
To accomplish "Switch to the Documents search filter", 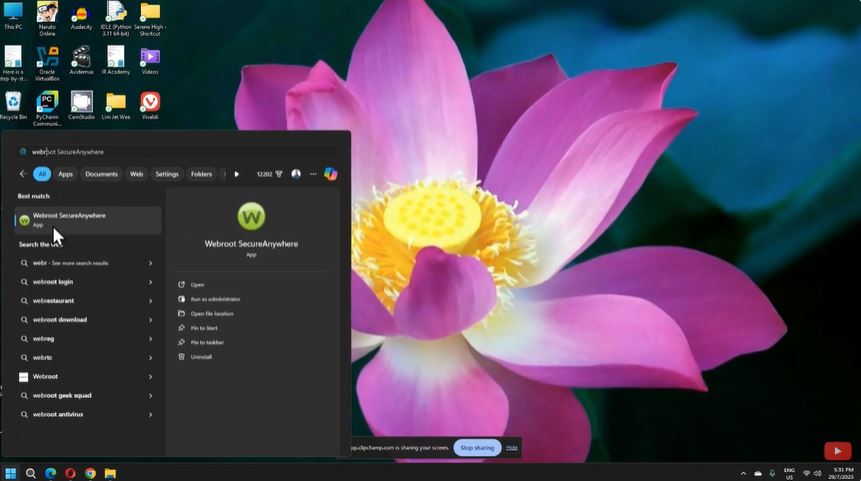I will coord(101,174).
